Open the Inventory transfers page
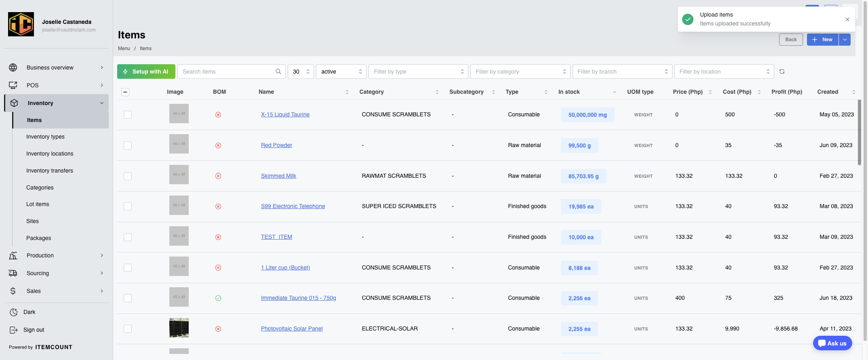868x360 pixels. point(50,171)
